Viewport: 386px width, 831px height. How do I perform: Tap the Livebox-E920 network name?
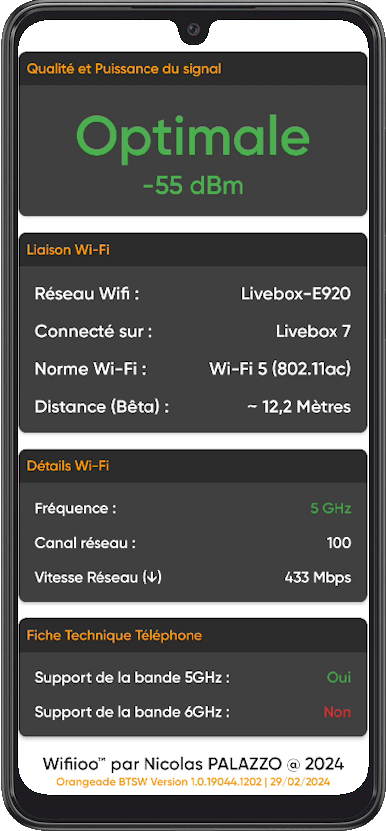tap(296, 294)
